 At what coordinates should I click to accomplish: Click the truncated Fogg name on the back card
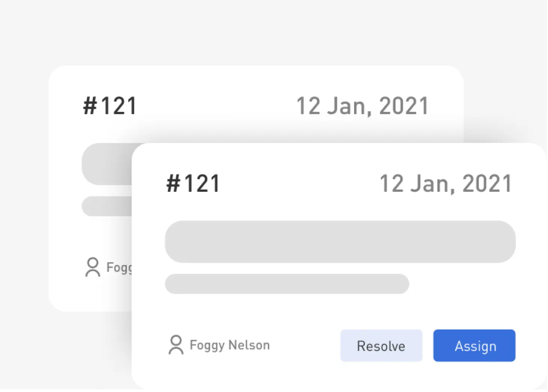click(x=119, y=267)
